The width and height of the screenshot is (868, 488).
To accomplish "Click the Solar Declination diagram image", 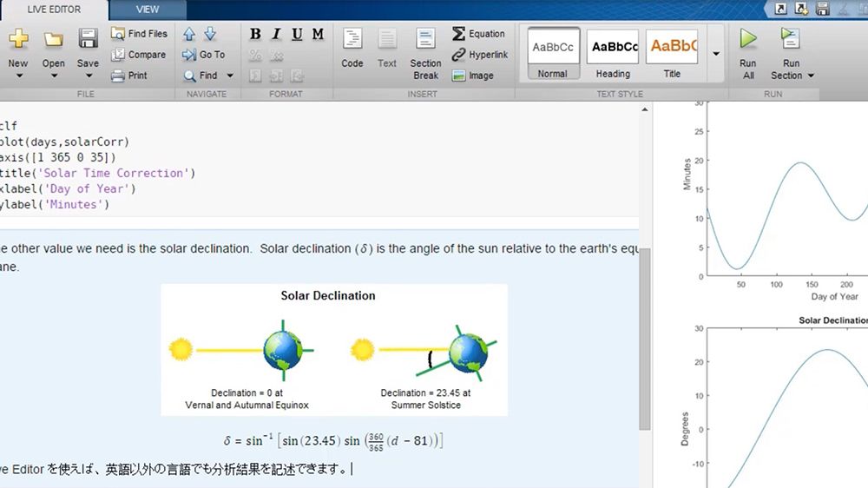I will (334, 350).
